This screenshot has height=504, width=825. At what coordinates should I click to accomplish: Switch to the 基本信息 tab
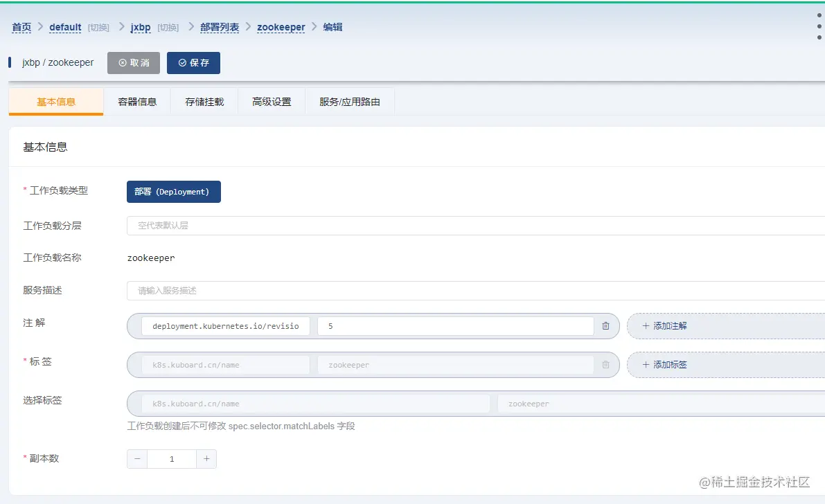(56, 102)
